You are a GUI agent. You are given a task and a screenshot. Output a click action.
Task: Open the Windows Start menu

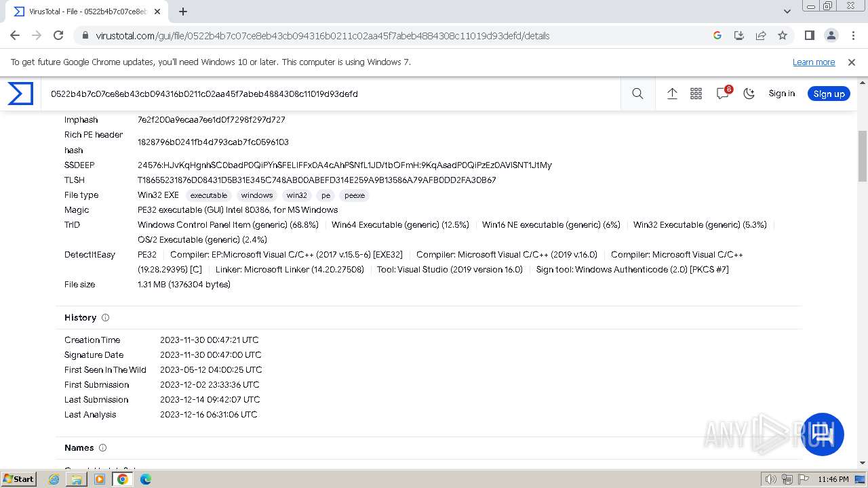click(x=19, y=479)
